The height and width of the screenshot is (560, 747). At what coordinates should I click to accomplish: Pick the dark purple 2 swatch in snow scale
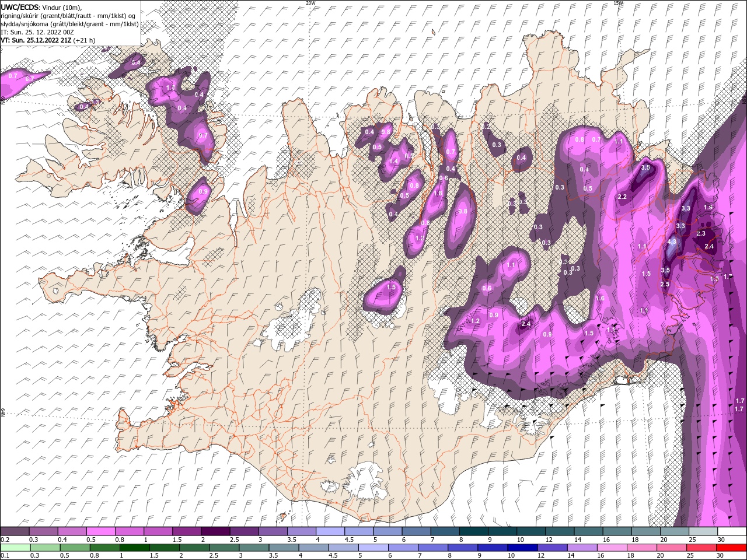(x=215, y=531)
